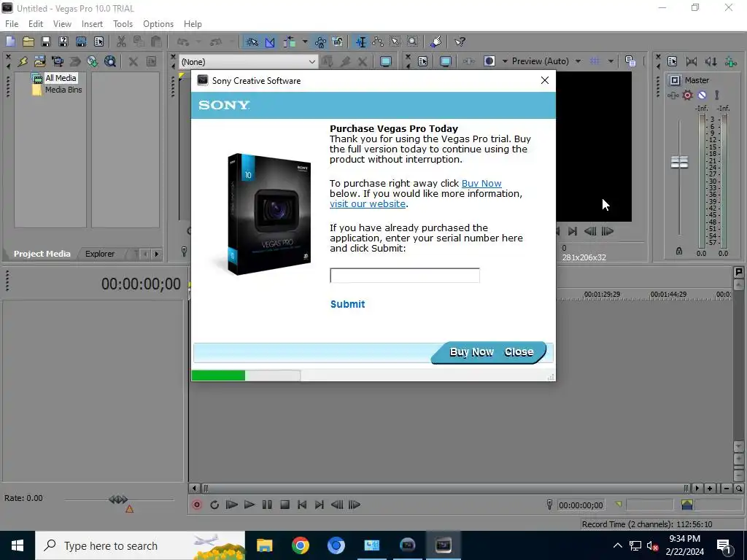This screenshot has height=560, width=747.
Task: Switch to the Project Media tab
Action: (x=42, y=254)
